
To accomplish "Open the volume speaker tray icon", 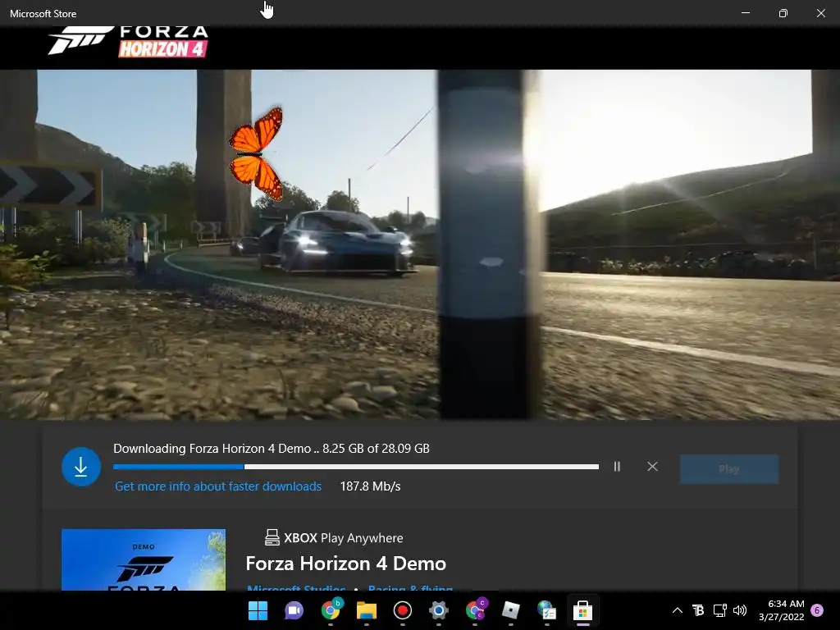I will 740,610.
